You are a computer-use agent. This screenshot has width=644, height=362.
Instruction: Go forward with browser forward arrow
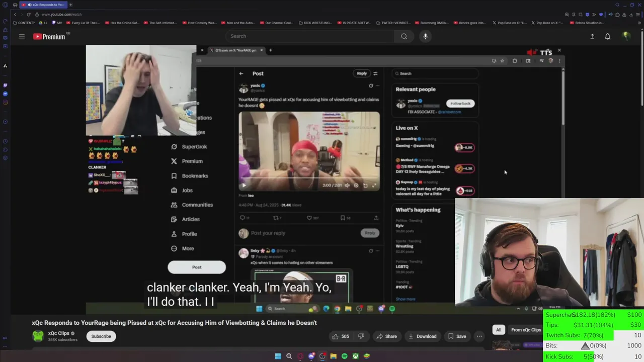point(22,15)
